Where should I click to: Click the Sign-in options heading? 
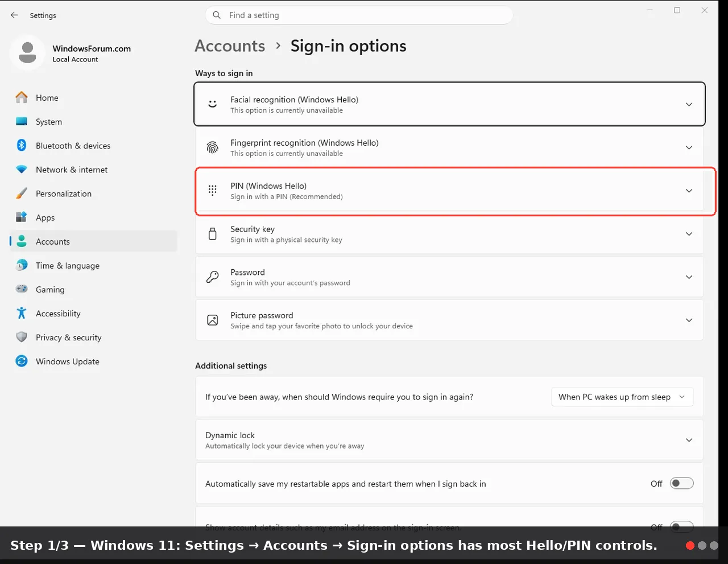[348, 46]
